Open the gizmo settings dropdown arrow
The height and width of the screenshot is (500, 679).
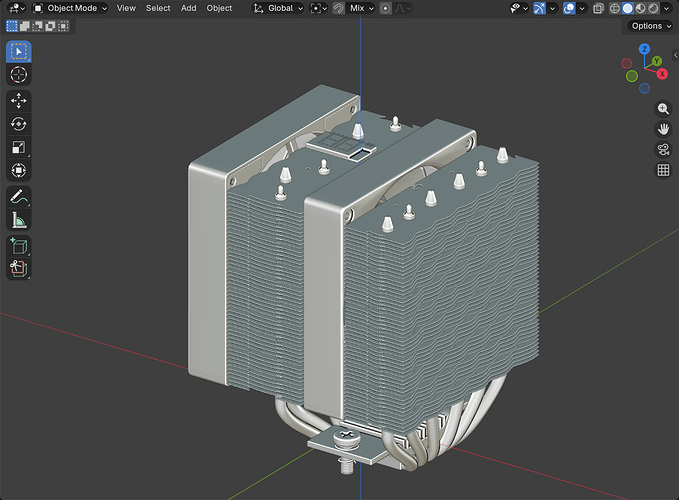(x=552, y=8)
